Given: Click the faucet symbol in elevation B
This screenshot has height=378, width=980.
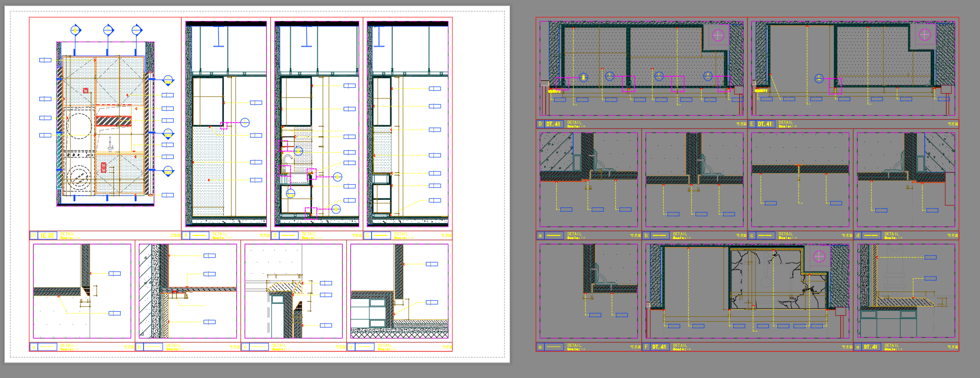Looking at the screenshot, I should 287,159.
